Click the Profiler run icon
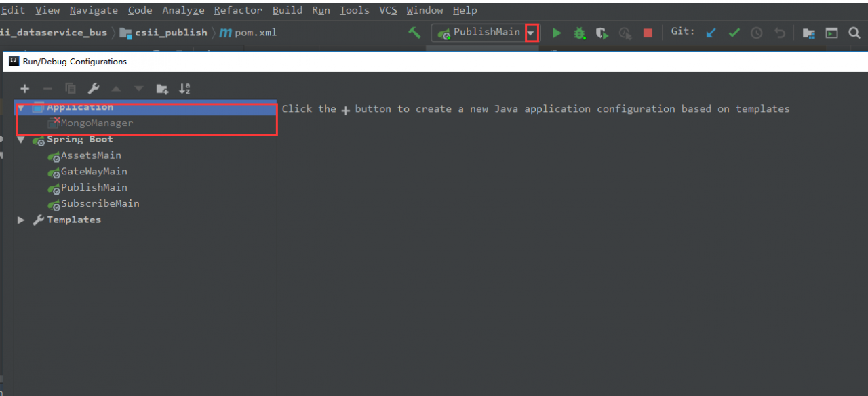The width and height of the screenshot is (868, 396). tap(625, 33)
